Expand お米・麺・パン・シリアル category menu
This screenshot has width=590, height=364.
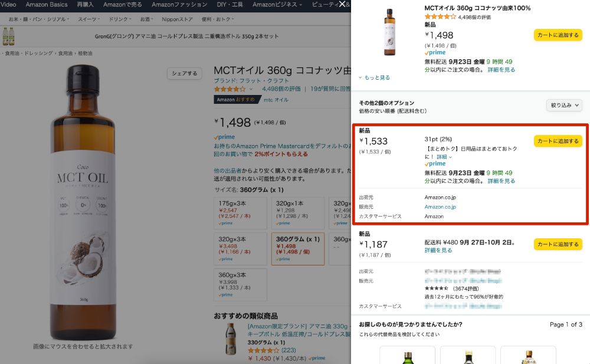39,19
